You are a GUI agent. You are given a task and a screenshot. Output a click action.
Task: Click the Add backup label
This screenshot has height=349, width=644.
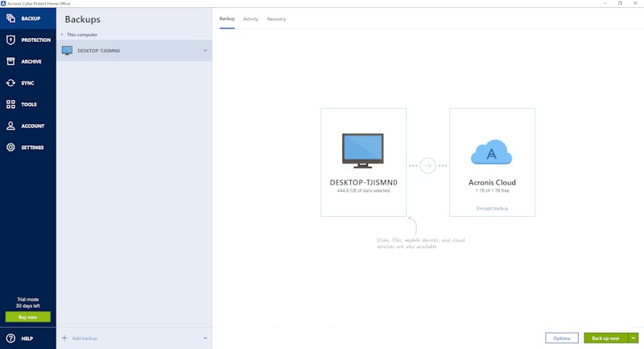pos(85,339)
